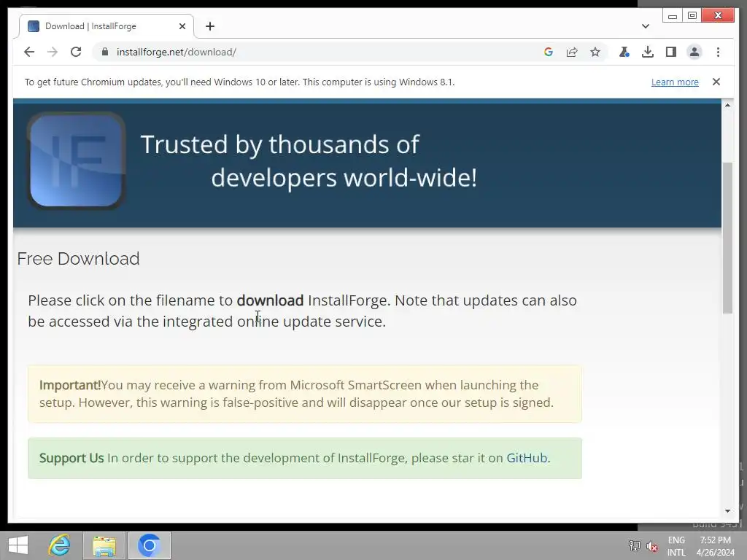Viewport: 747px width, 560px height.
Task: Share this page via the share icon
Action: [x=572, y=52]
